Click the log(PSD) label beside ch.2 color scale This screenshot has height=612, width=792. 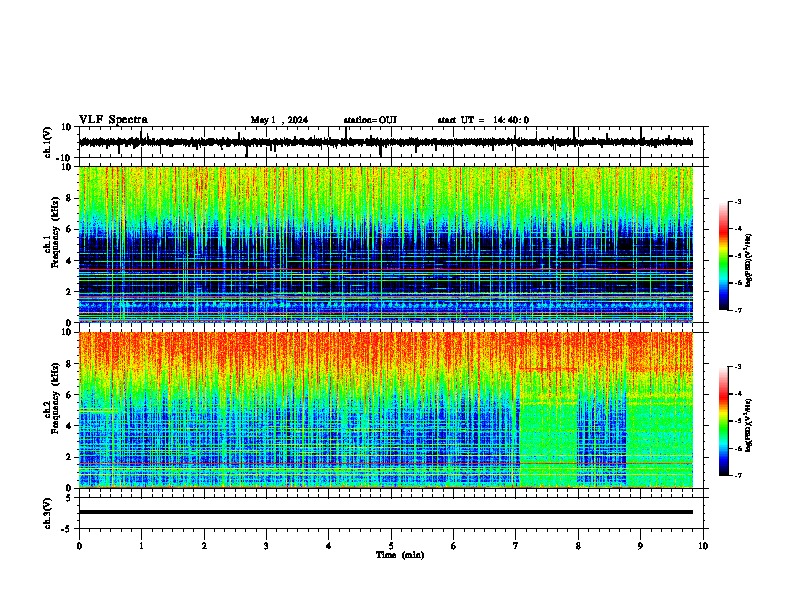click(x=749, y=425)
